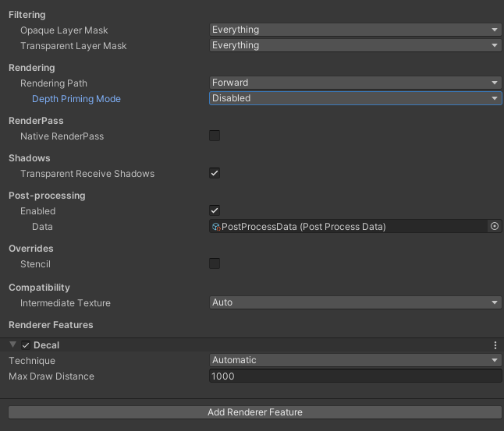
Task: Disable Transparent Receive Shadows checkbox
Action: 215,173
